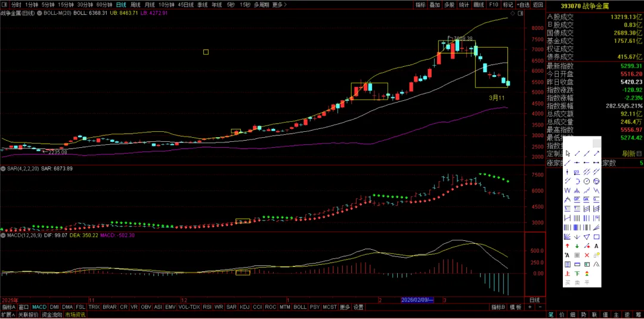This screenshot has height=319, width=644.
Task: Click the 日线 label in bottom-right corner
Action: [x=535, y=300]
